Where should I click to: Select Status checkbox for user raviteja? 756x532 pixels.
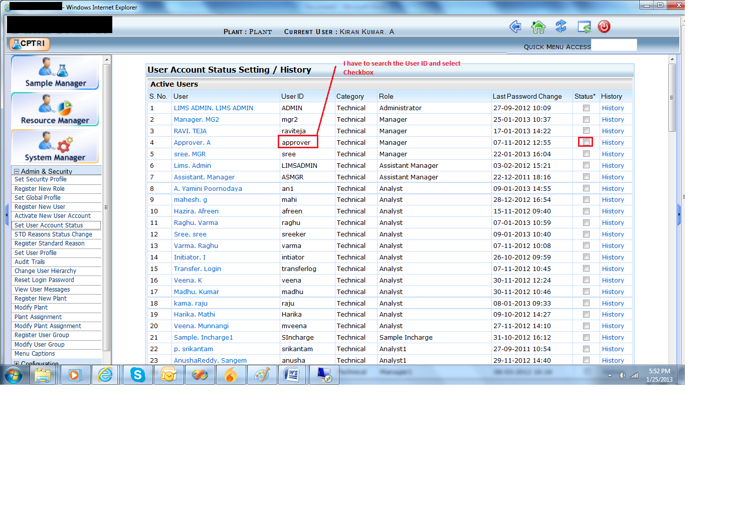pos(586,131)
